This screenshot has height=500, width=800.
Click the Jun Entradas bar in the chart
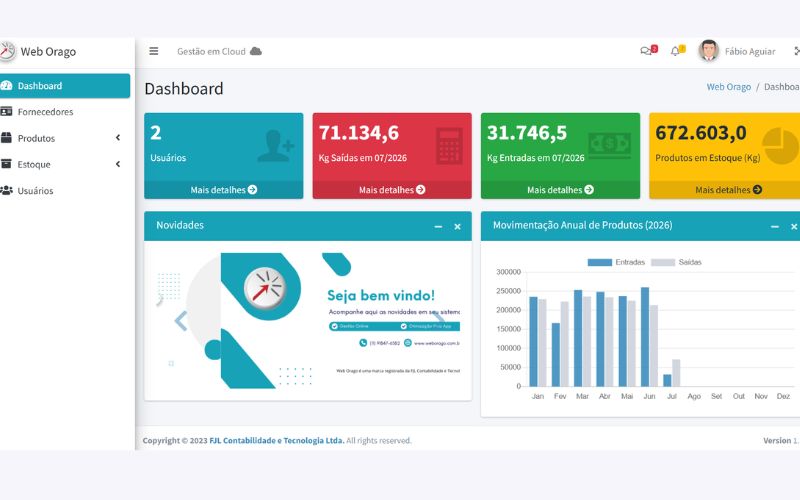point(645,337)
